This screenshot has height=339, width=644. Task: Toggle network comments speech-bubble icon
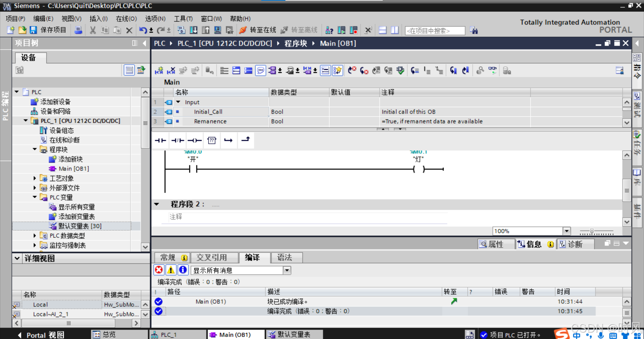coord(260,70)
